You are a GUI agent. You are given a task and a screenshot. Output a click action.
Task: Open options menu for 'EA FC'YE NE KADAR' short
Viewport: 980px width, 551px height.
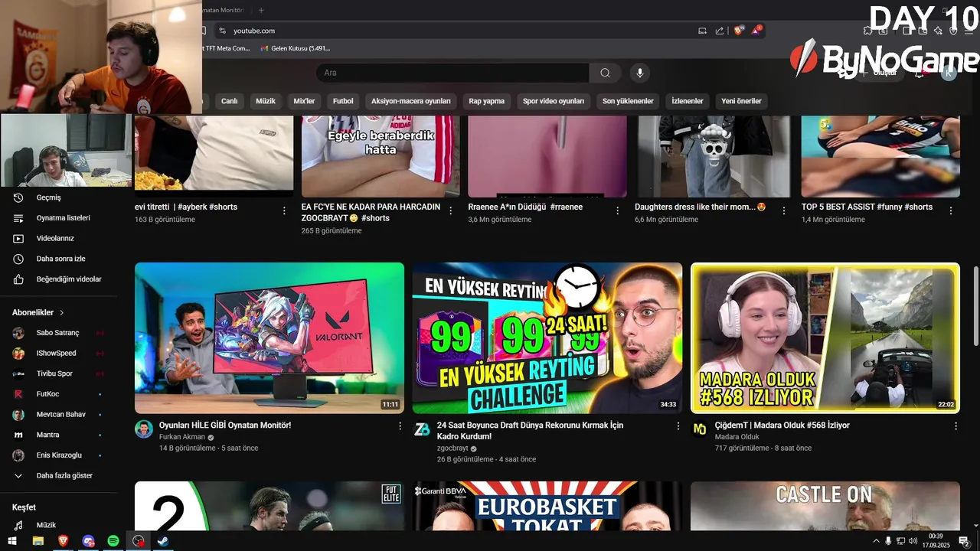point(451,210)
